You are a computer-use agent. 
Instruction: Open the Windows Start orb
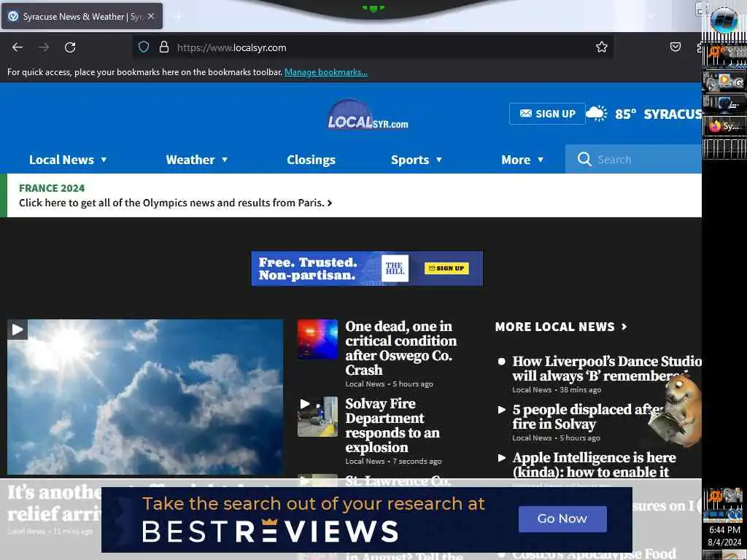724,20
